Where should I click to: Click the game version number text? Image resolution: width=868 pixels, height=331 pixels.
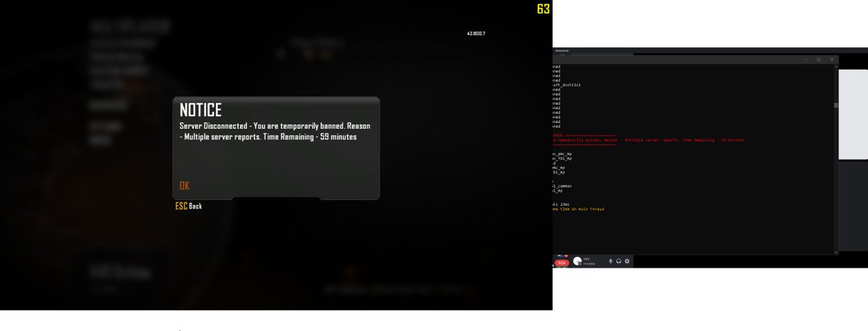pos(476,33)
